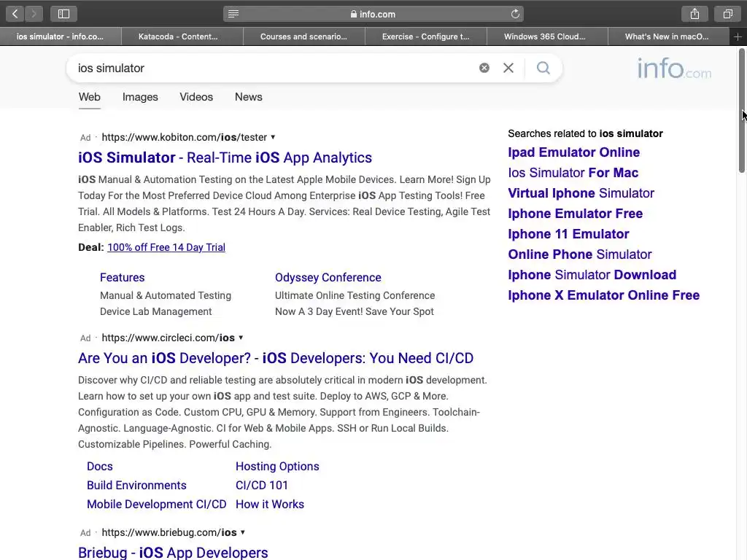Open the circleci.com/ios URL link
Screen dimensions: 747x560
point(169,338)
